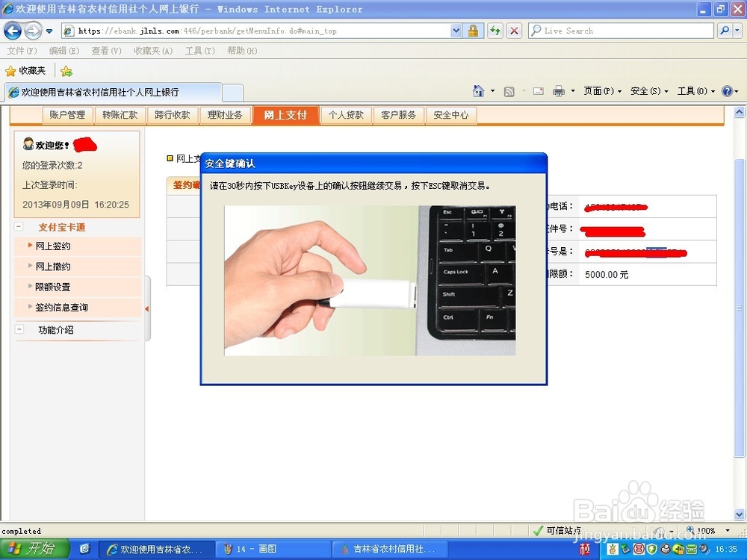Open the 签约信息查询 sidebar link
The width and height of the screenshot is (747, 560).
tap(61, 308)
